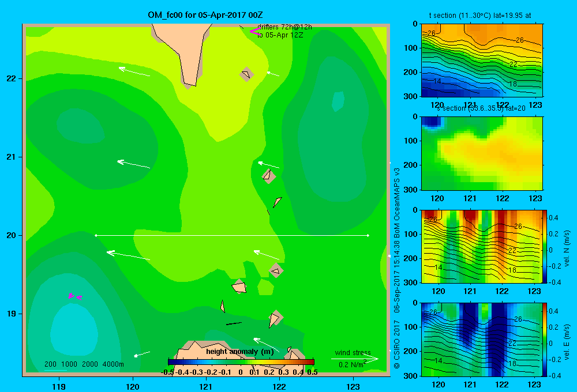Screen dimensions: 577x392
Task: Click the 't section (11..30°C) lat=19.95' title
Action: (480, 16)
